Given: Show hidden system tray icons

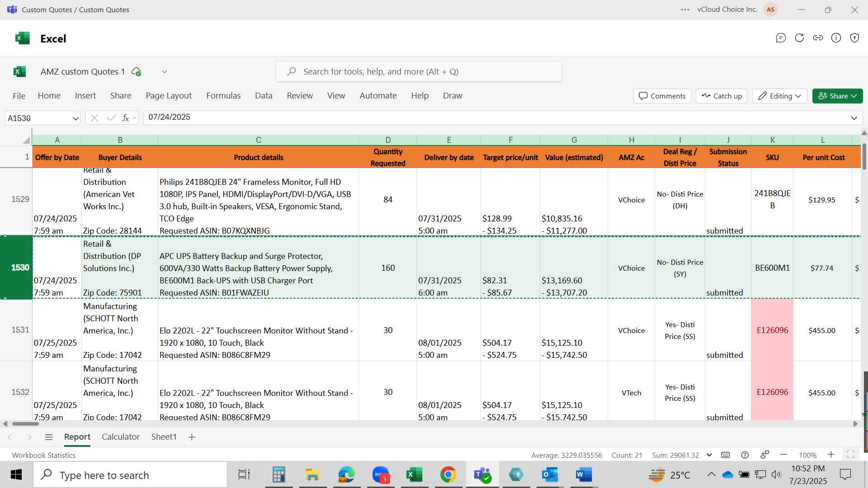Looking at the screenshot, I should point(711,474).
